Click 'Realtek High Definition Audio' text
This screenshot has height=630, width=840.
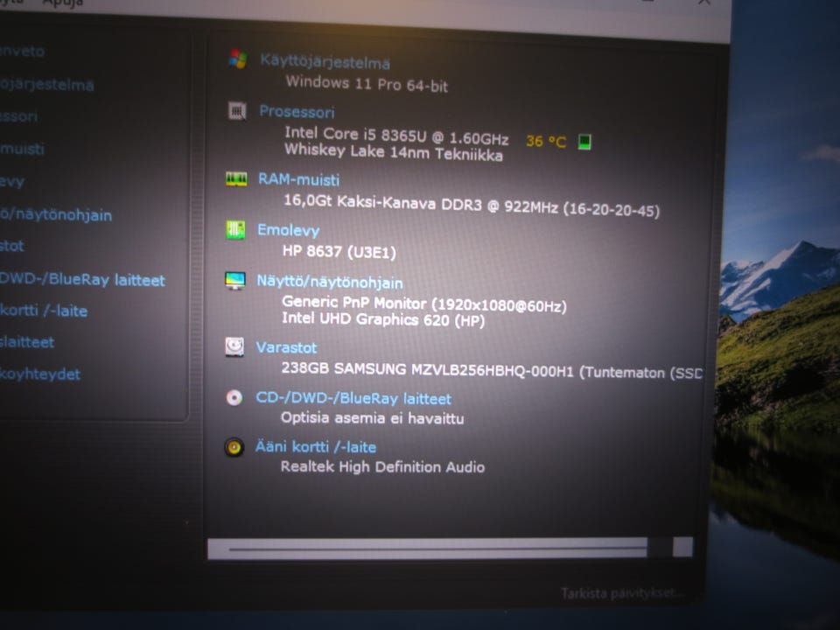382,466
